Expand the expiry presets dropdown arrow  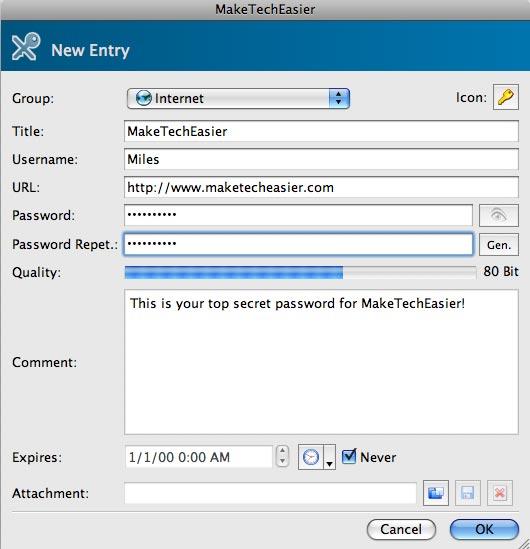pyautogui.click(x=329, y=457)
